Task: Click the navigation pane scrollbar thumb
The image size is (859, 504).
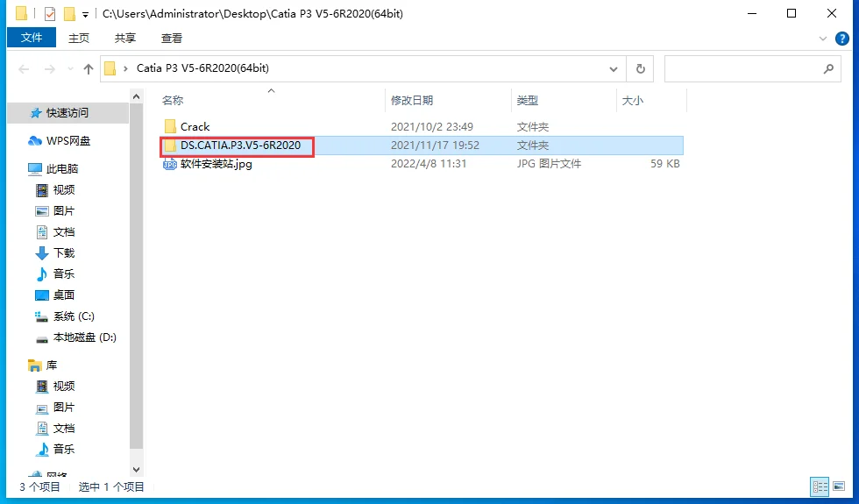Action: [137, 277]
